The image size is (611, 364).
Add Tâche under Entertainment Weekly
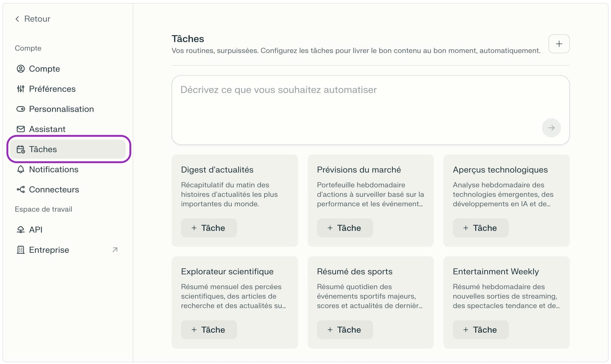[480, 330]
